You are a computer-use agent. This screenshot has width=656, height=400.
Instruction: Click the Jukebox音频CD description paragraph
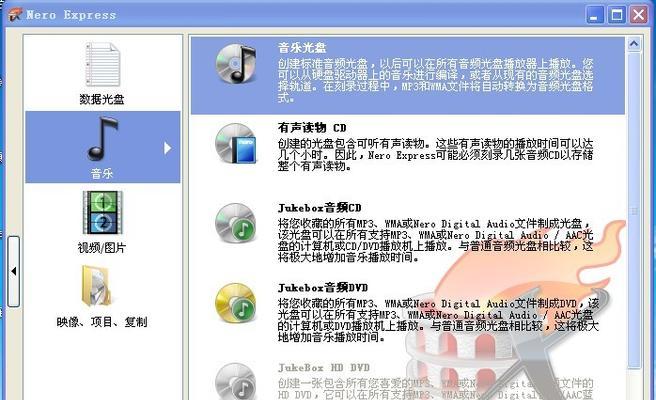pyautogui.click(x=436, y=241)
